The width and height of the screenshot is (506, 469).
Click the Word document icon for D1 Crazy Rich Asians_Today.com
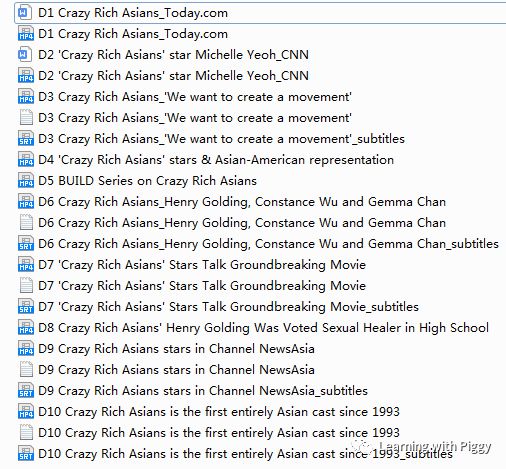tap(25, 13)
